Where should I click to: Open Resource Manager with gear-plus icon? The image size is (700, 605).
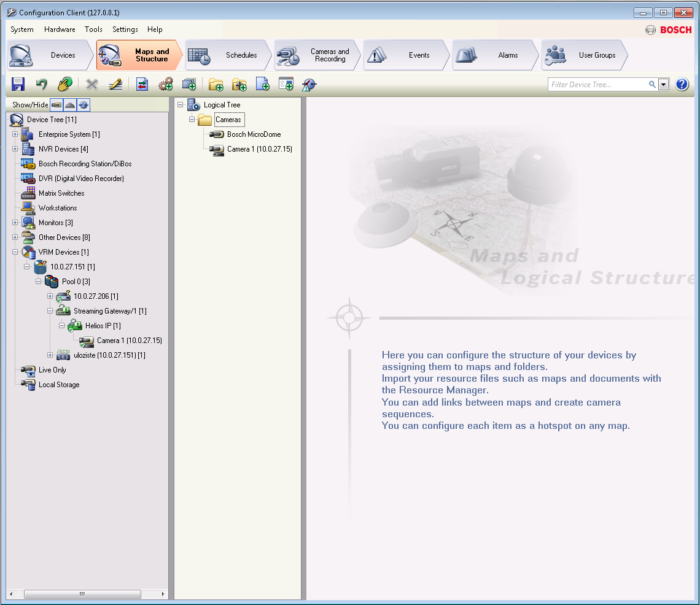tap(165, 85)
